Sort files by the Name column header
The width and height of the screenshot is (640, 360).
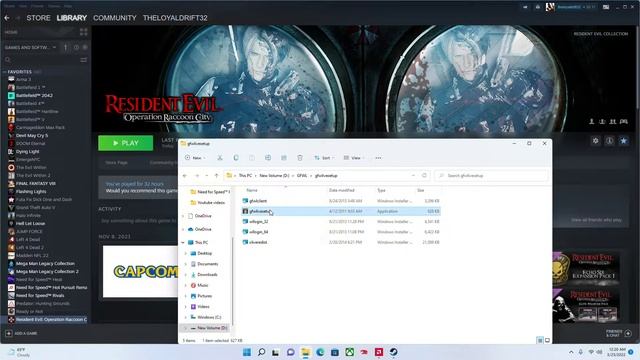point(252,190)
